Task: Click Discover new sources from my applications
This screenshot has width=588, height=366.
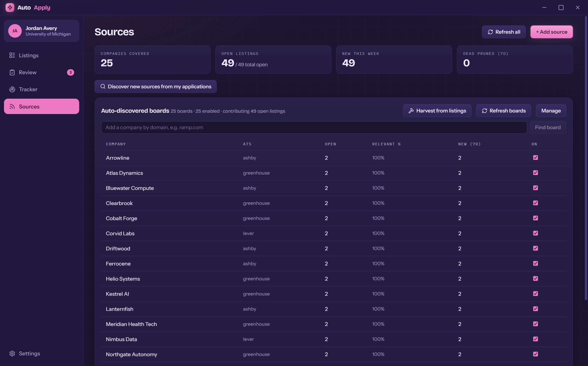Action: [155, 86]
